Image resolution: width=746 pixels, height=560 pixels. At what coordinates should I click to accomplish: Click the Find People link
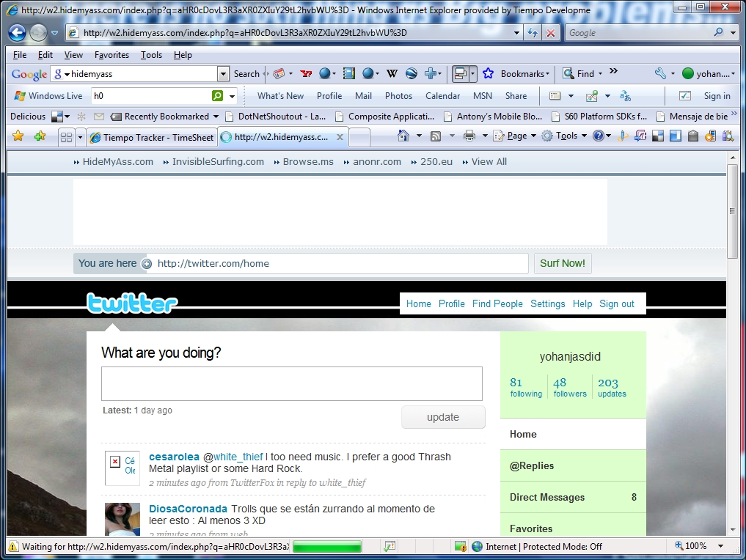[497, 303]
